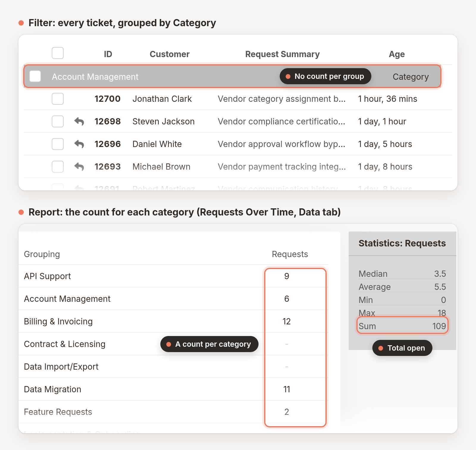This screenshot has width=476, height=450.
Task: Click the Average statistic row
Action: (402, 287)
